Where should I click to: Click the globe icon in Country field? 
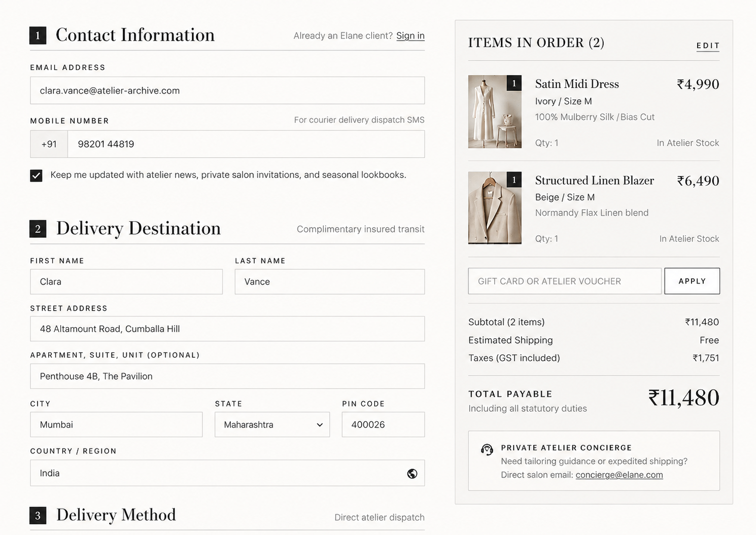[x=412, y=473]
